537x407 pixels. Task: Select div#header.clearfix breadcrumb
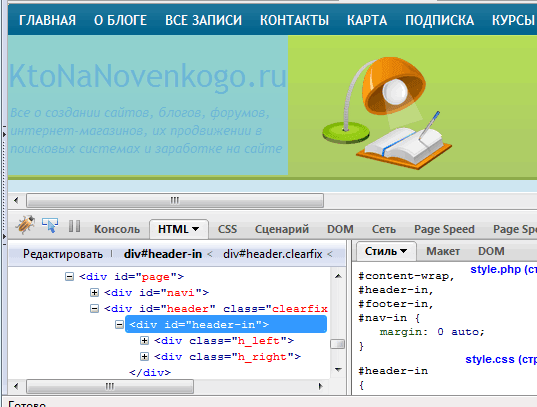pos(273,254)
